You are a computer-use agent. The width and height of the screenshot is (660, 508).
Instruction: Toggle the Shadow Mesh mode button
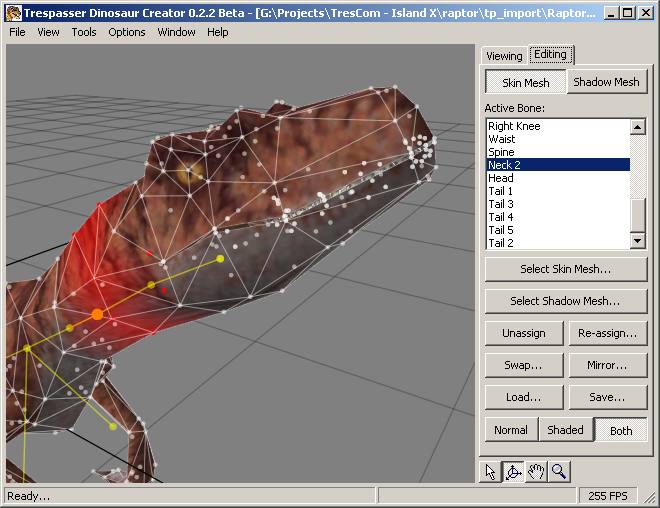[x=607, y=82]
